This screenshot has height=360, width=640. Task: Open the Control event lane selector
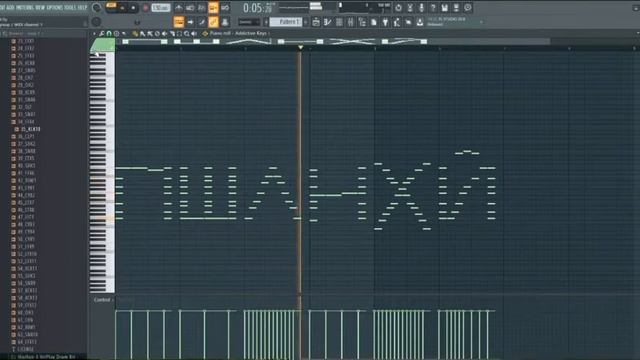(103, 300)
